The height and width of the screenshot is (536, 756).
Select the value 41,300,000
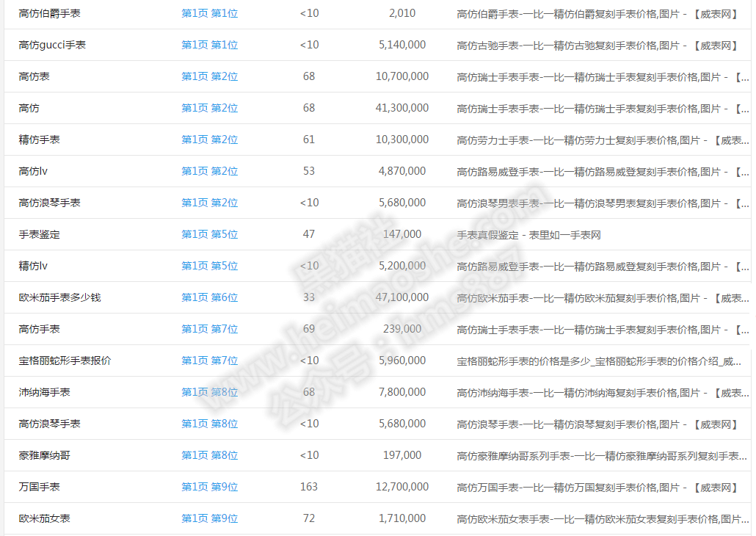tap(402, 108)
